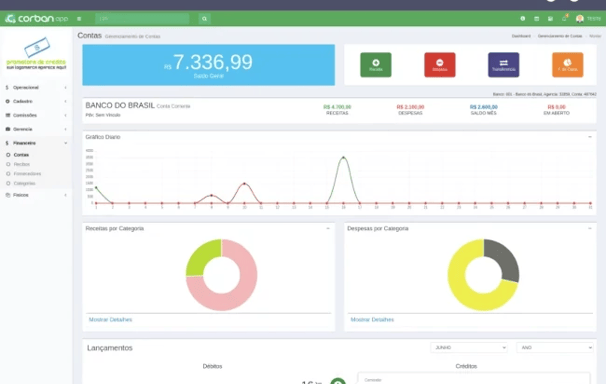Viewport: 606px width, 384px height.
Task: Expand the Físicos chevron arrow
Action: 65,195
